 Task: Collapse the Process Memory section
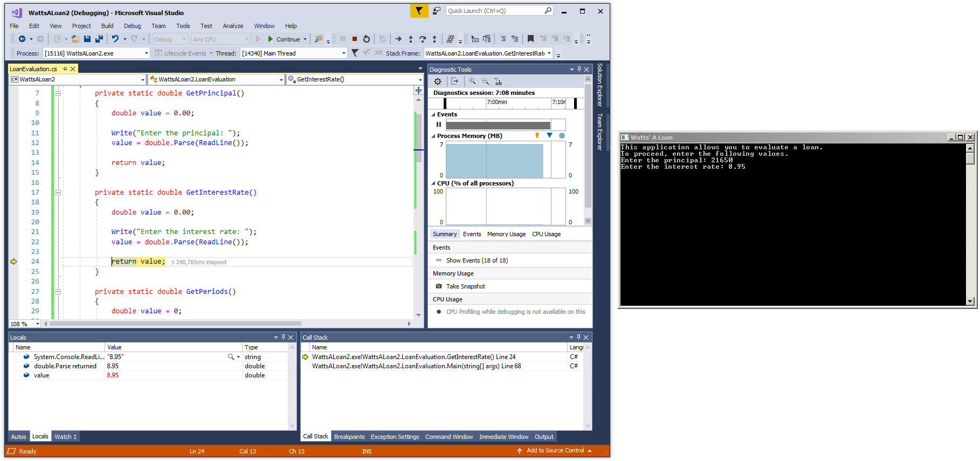coord(433,136)
